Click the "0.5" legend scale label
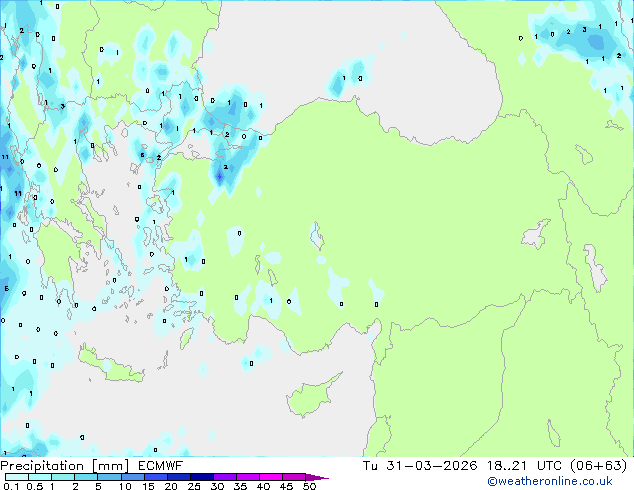Screen dimensions: 634x490 click(x=34, y=486)
